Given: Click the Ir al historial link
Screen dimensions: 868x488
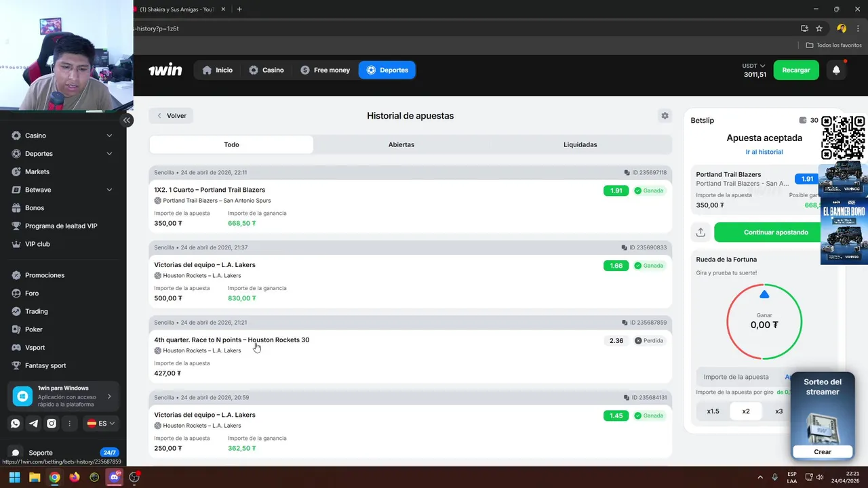Looking at the screenshot, I should pos(764,152).
